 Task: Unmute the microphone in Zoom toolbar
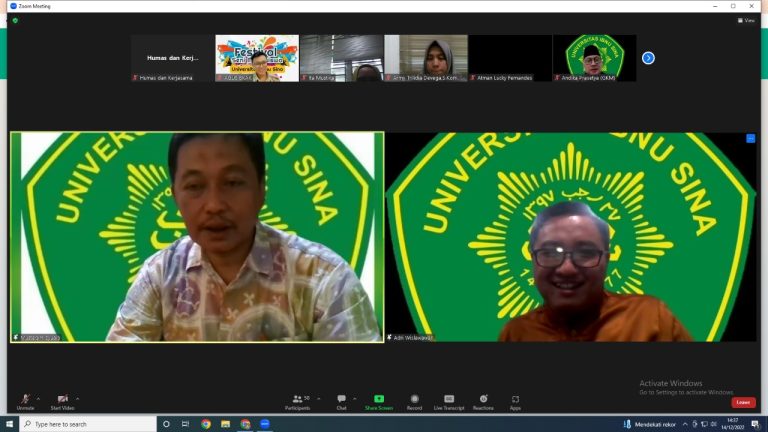click(25, 402)
